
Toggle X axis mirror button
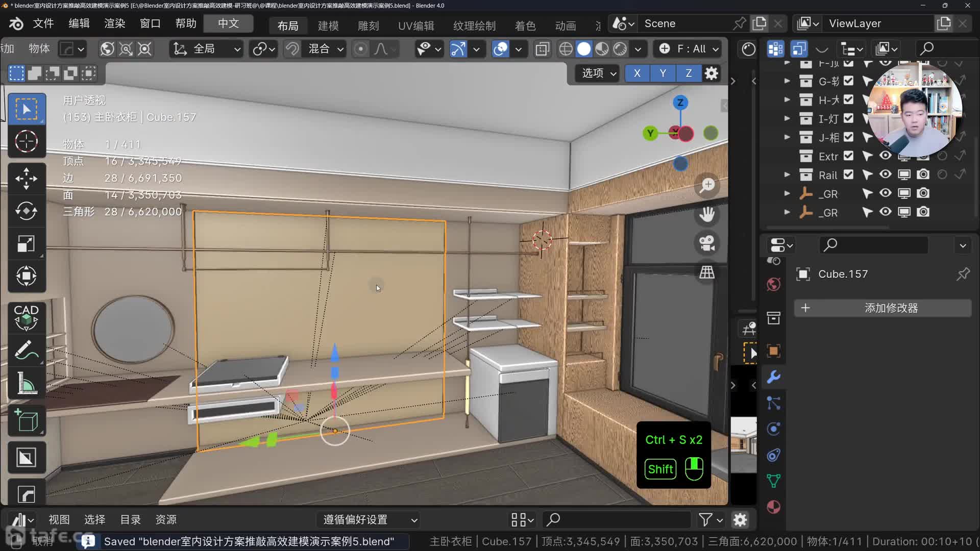(x=637, y=73)
